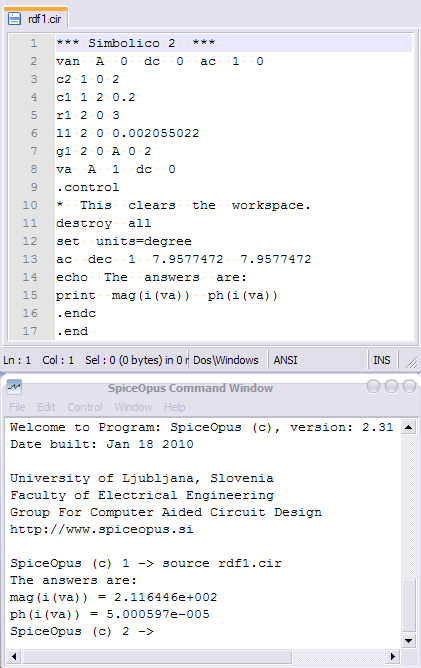
Task: Click the horizontal scroll left arrow
Action: (x=14, y=656)
